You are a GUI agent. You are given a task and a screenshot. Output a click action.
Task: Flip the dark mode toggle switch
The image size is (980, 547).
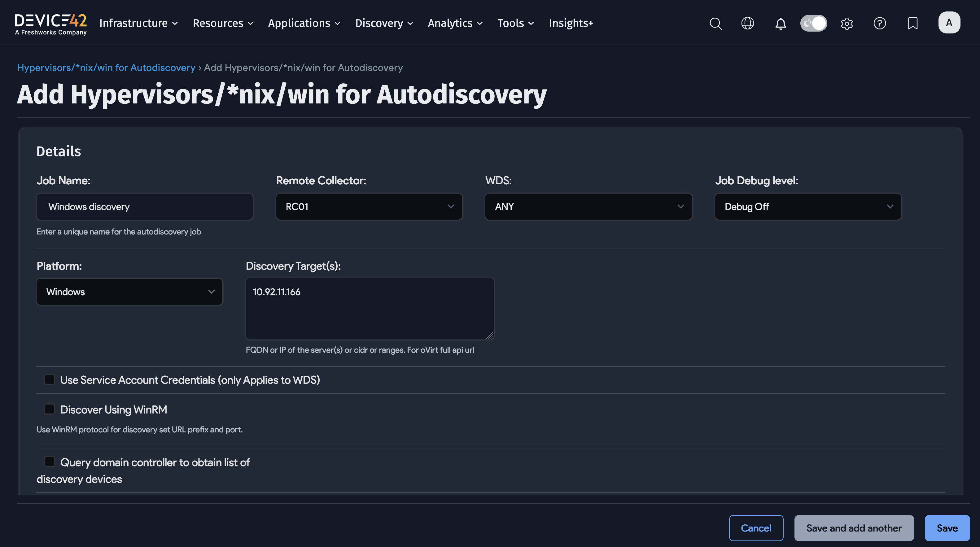(x=814, y=23)
